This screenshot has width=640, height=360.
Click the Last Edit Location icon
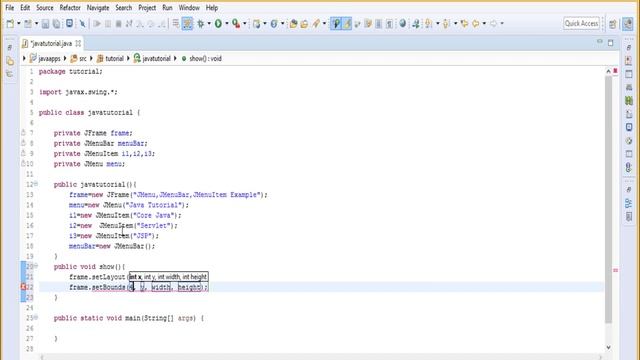tap(464, 24)
